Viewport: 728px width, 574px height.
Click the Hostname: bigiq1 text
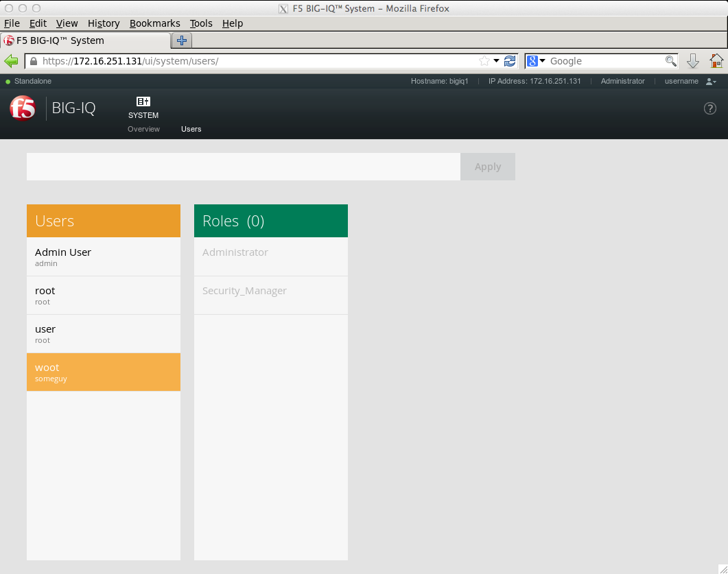(x=439, y=81)
